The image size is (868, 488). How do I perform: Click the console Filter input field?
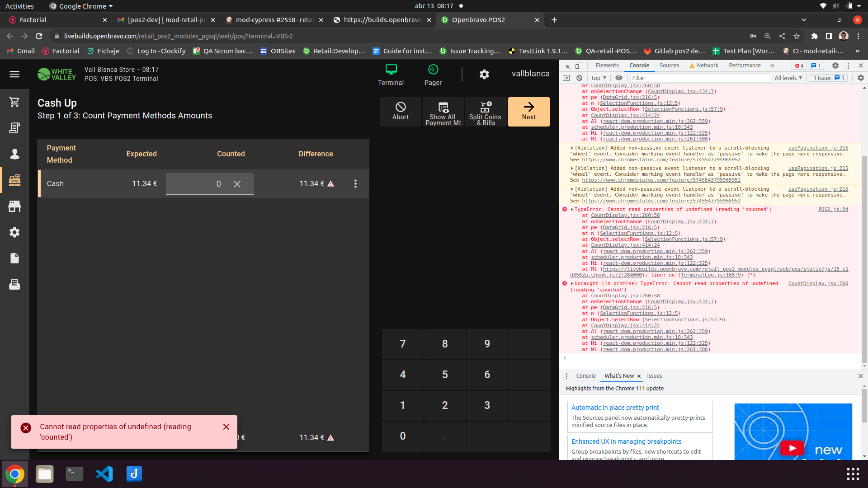tap(700, 78)
